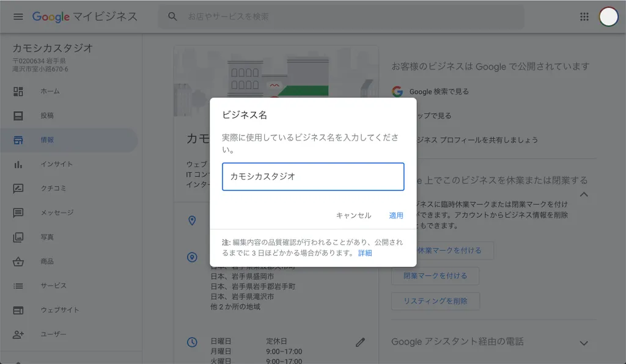Click the お店やサービスを検索 search box

341,16
